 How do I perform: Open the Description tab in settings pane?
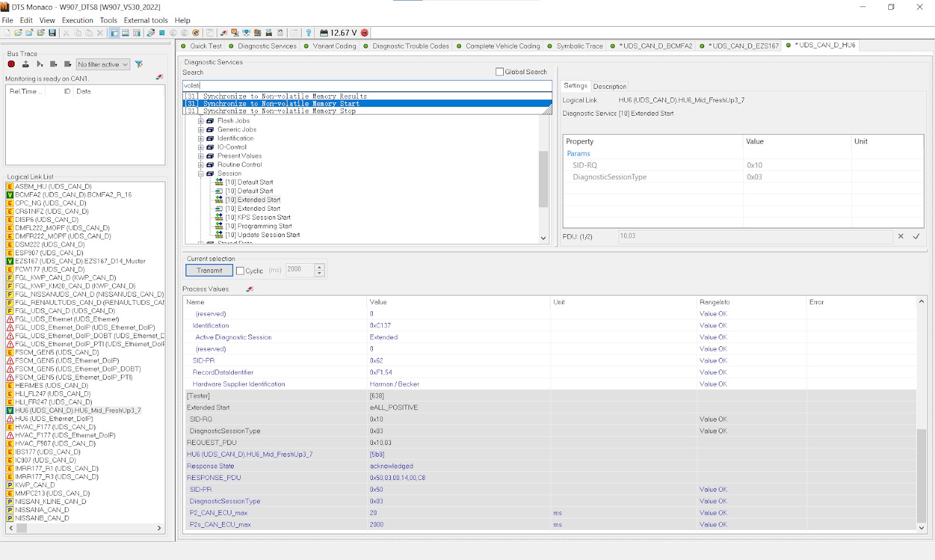(x=610, y=86)
